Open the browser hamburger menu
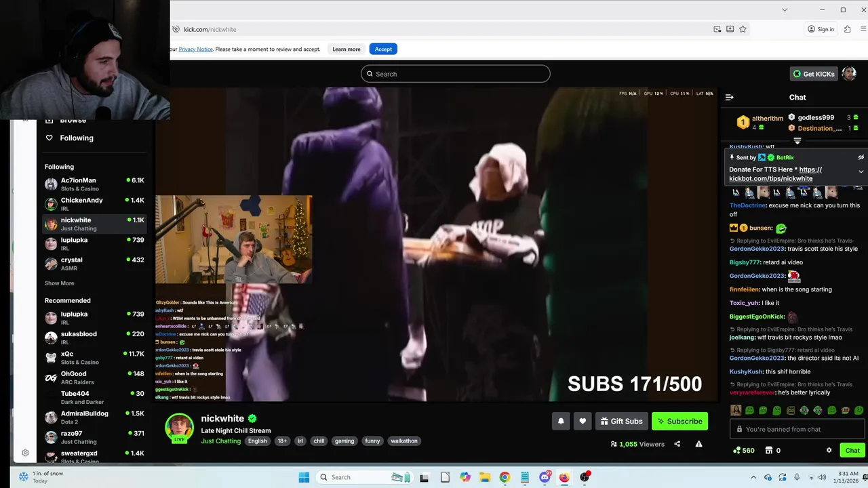The height and width of the screenshot is (488, 868). click(x=863, y=29)
